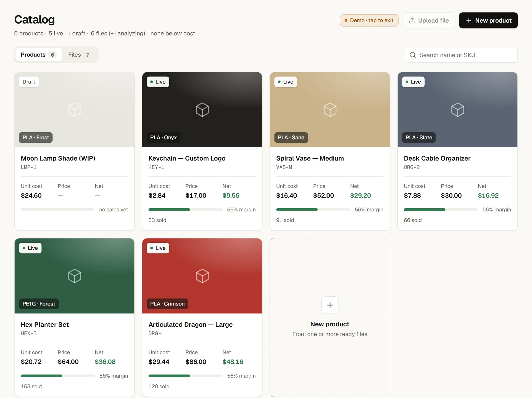Click the upload arrow icon
Image resolution: width=532 pixels, height=398 pixels.
(412, 20)
